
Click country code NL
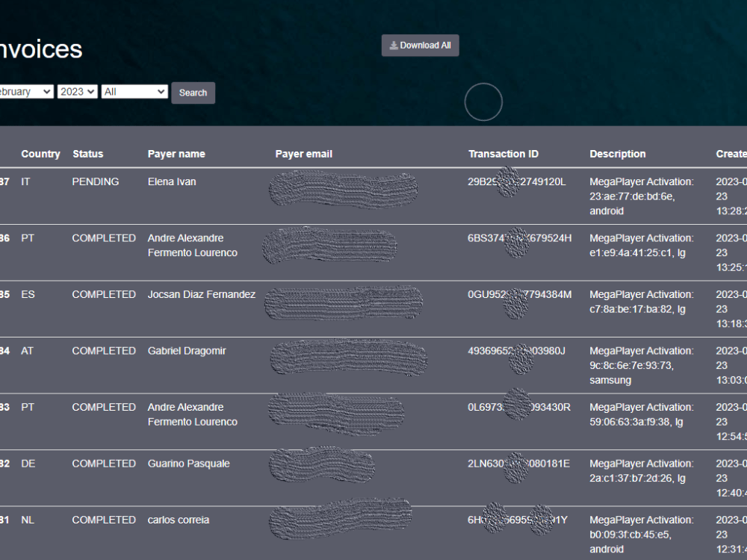coord(28,520)
